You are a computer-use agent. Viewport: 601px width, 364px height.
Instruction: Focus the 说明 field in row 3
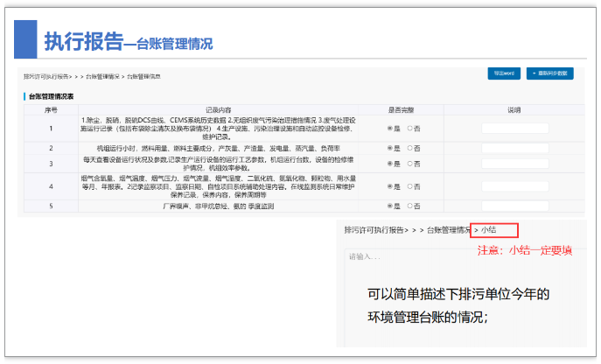pyautogui.click(x=514, y=164)
